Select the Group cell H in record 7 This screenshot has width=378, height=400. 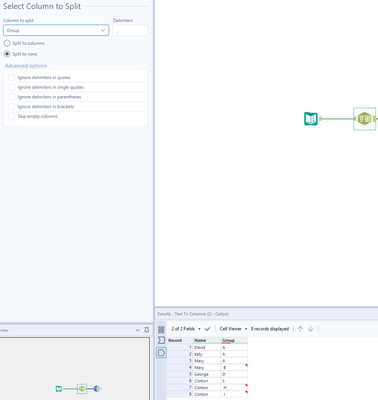click(234, 387)
